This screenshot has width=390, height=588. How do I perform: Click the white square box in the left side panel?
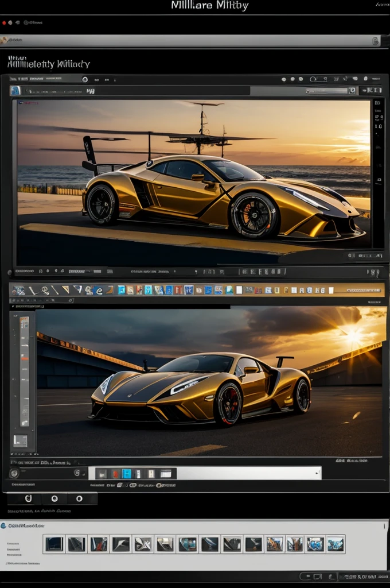(20, 440)
